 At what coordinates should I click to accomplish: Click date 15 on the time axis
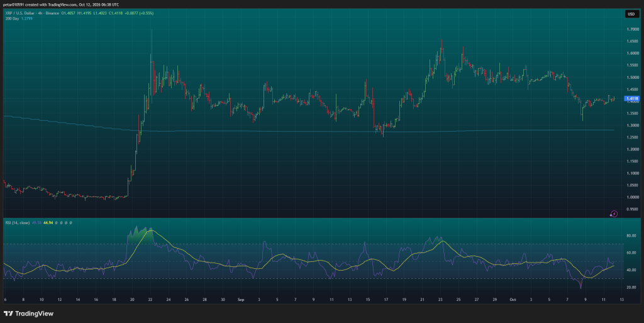point(368,300)
